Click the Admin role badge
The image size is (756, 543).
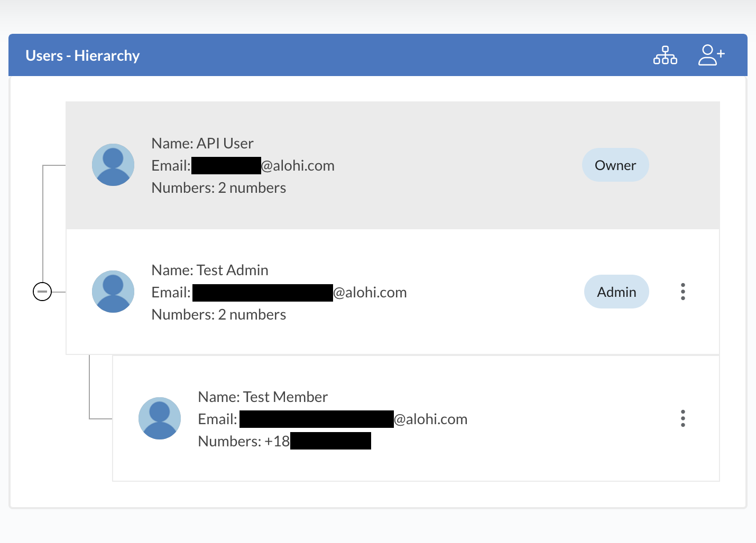click(x=616, y=292)
